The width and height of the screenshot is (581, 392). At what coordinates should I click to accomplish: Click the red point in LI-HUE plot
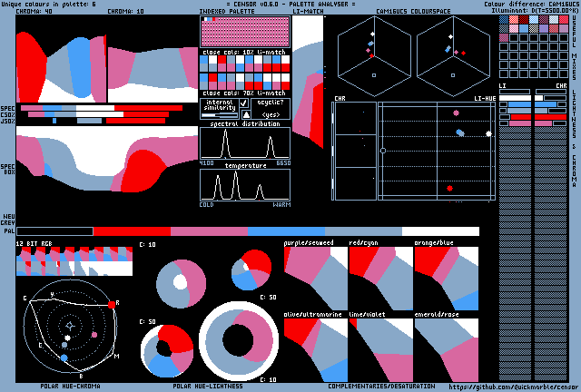point(449,188)
